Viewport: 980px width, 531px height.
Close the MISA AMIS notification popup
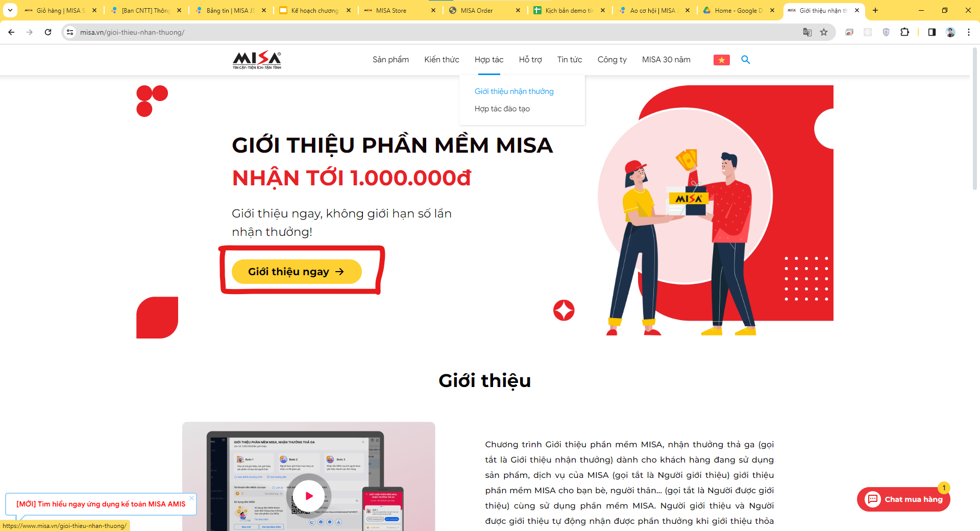(191, 498)
